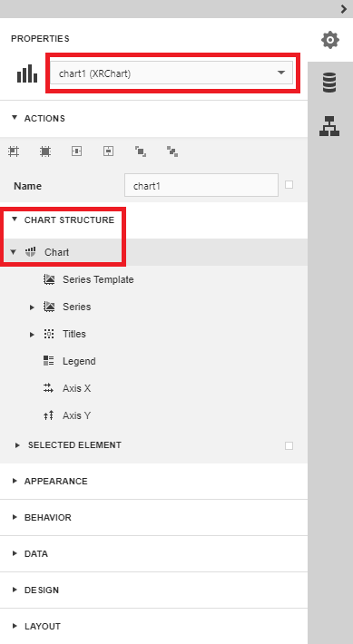Open the Field List database tab icon
353x644 pixels.
[x=329, y=83]
